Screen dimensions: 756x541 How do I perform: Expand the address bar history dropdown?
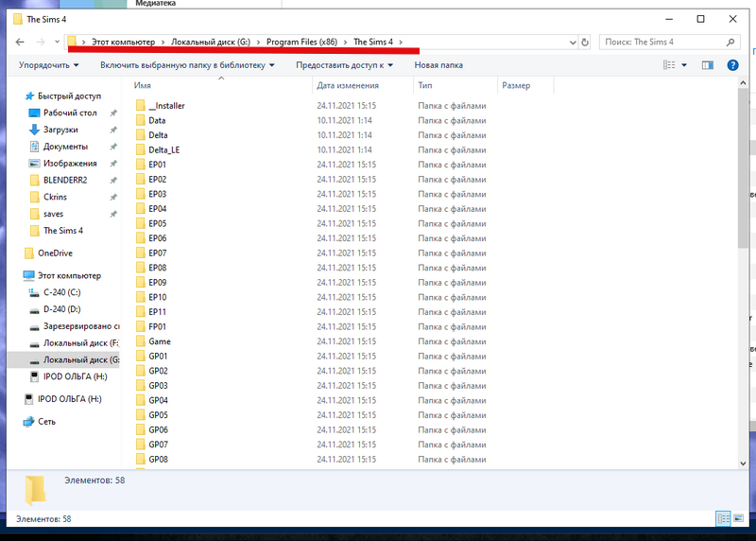tap(573, 42)
